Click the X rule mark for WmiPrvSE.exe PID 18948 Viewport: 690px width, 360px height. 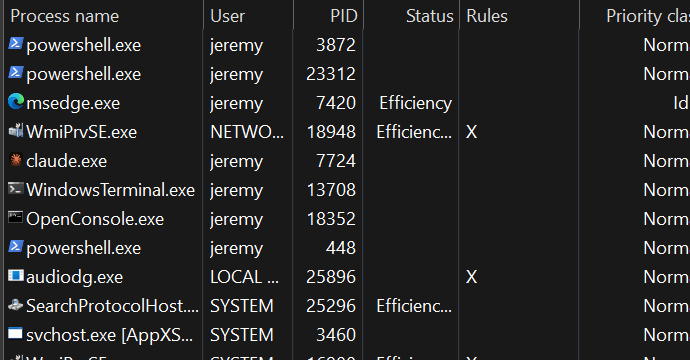pyautogui.click(x=471, y=132)
